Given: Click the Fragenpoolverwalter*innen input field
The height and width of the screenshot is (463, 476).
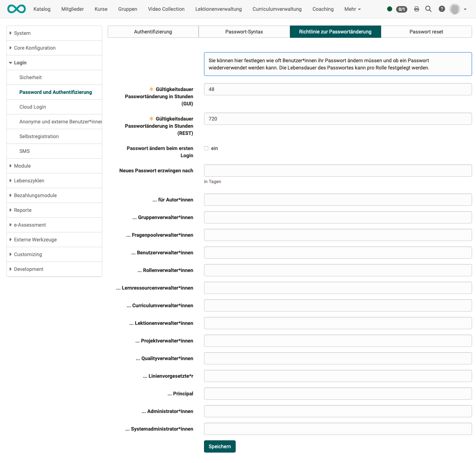Looking at the screenshot, I should pos(338,235).
